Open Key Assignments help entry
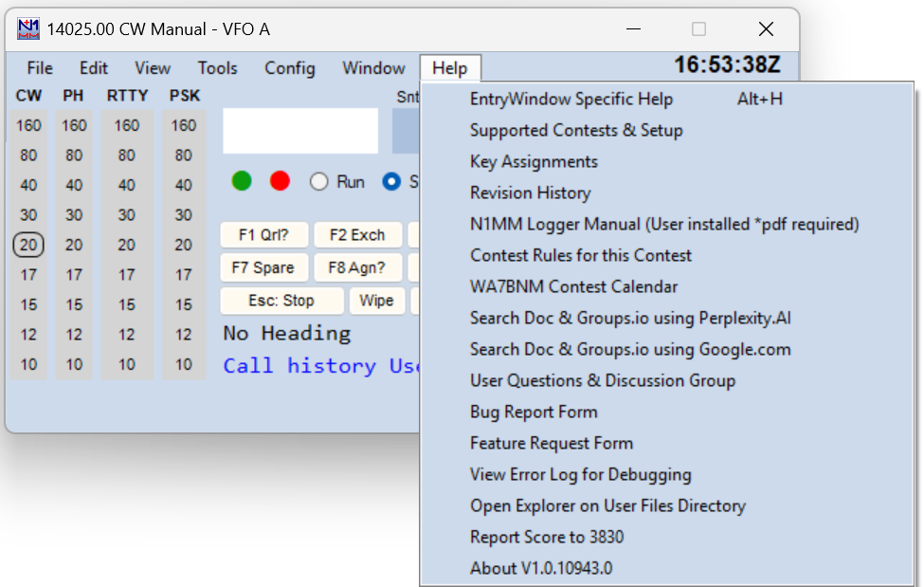This screenshot has height=587, width=924. (534, 161)
